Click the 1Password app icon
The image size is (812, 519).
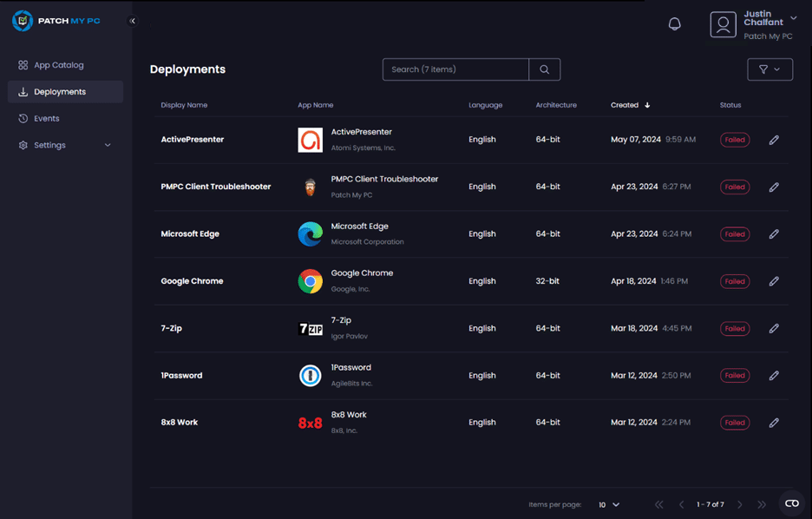(310, 376)
